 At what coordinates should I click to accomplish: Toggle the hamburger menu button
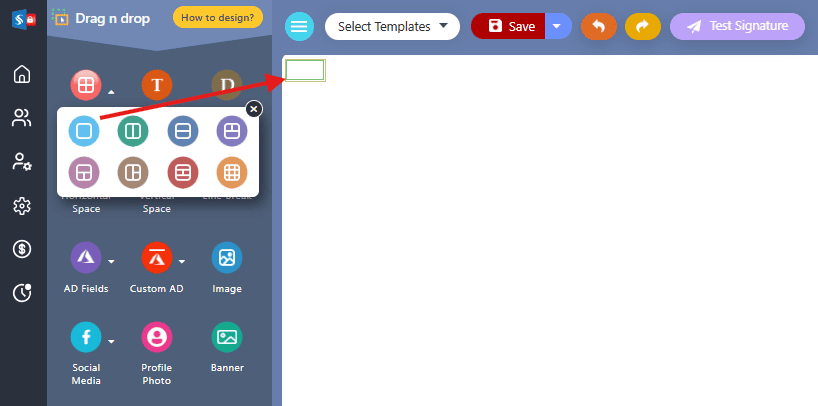299,27
